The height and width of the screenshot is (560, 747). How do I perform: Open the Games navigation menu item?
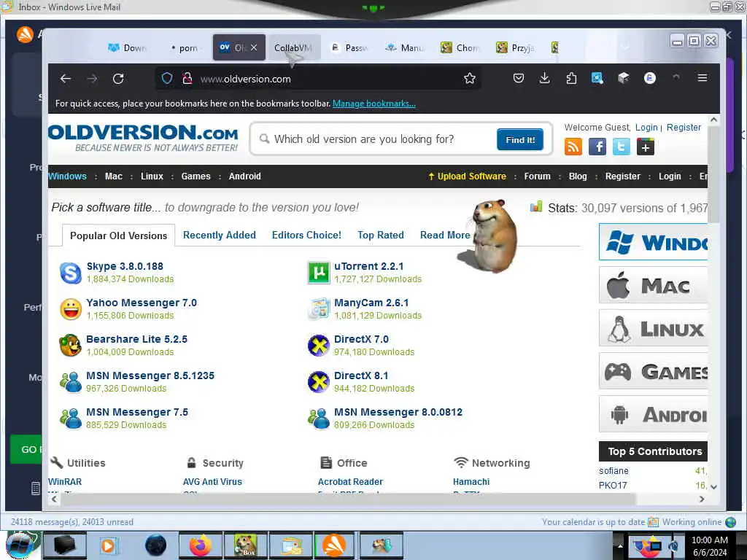point(196,176)
